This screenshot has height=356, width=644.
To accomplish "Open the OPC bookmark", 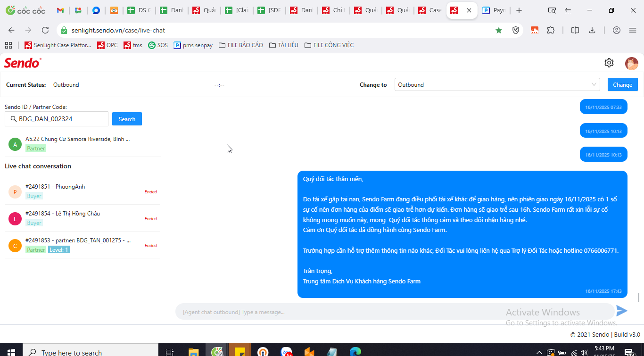I will [x=107, y=45].
